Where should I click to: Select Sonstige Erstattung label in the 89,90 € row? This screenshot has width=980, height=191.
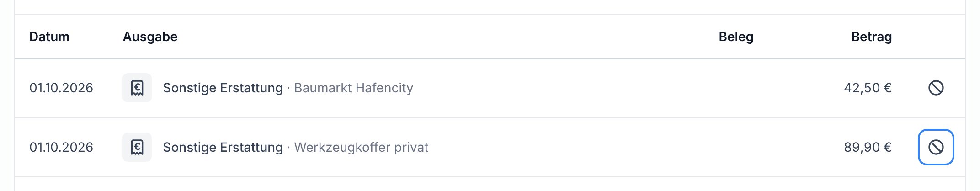click(x=223, y=147)
